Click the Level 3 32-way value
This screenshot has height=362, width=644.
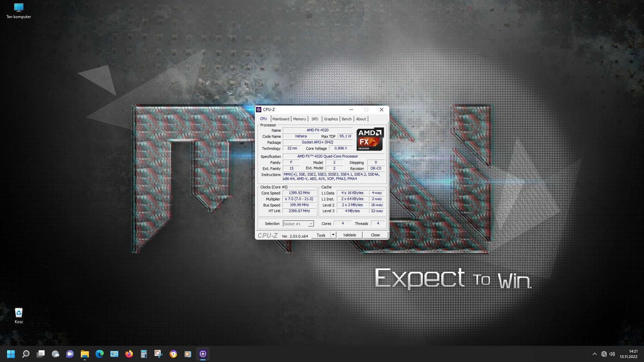pyautogui.click(x=377, y=211)
